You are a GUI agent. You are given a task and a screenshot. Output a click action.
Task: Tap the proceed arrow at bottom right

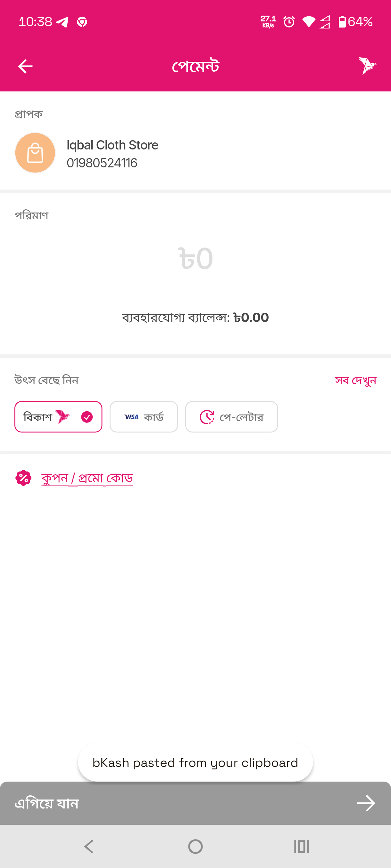[366, 803]
